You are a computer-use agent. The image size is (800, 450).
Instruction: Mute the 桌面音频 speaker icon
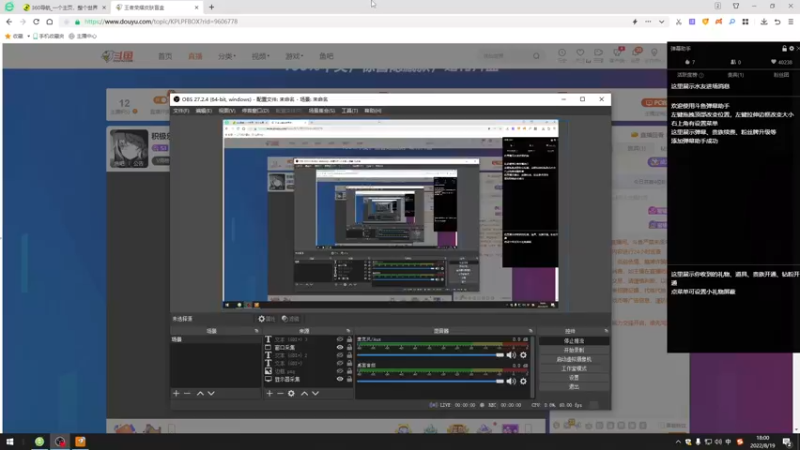[x=511, y=381]
